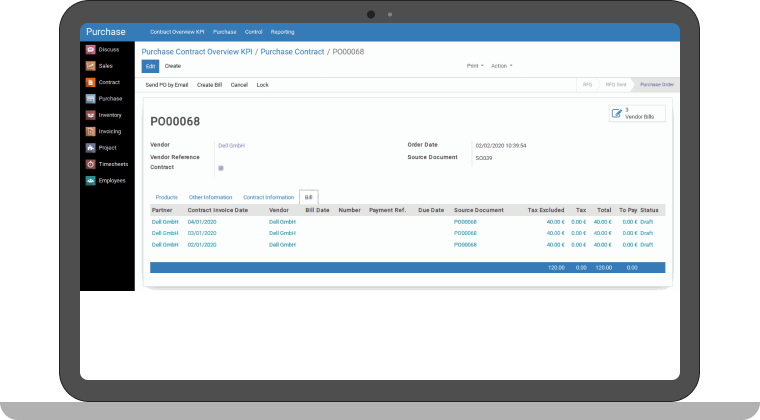
Task: Launch Project from sidebar icon
Action: tap(91, 147)
